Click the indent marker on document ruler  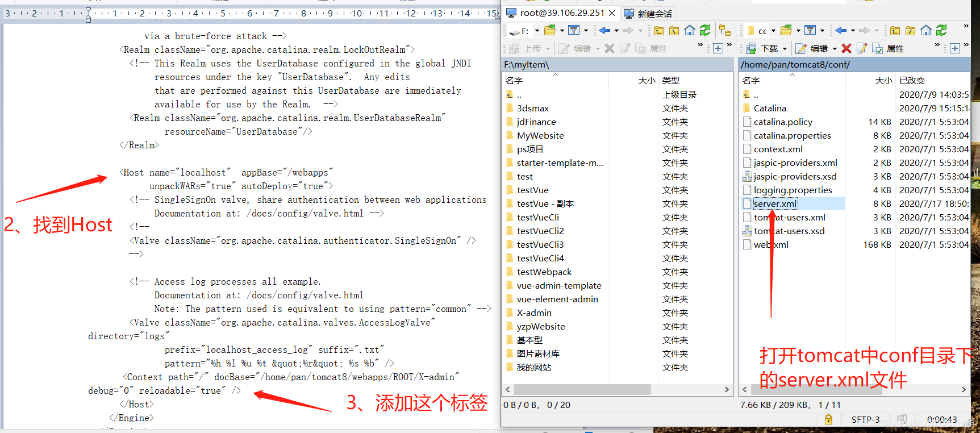(x=88, y=15)
